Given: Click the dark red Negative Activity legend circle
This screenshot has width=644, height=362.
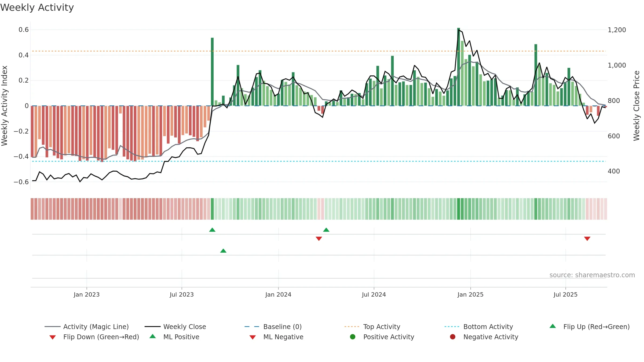Looking at the screenshot, I should (453, 337).
